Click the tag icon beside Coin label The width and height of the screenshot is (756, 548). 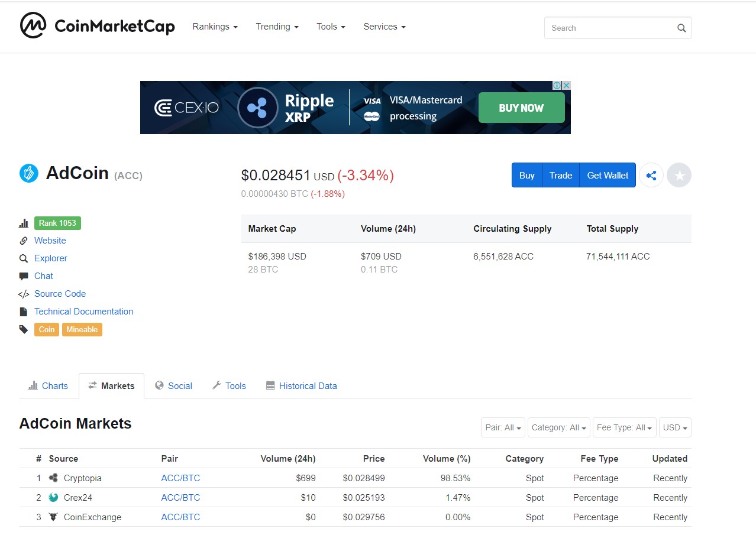point(24,329)
